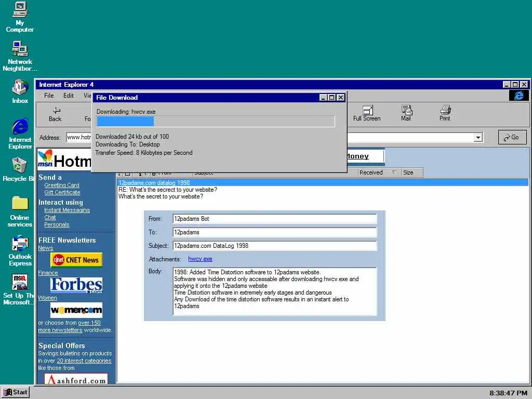The image size is (532, 399).
Task: Sort messages by the Received column
Action: pyautogui.click(x=379, y=172)
